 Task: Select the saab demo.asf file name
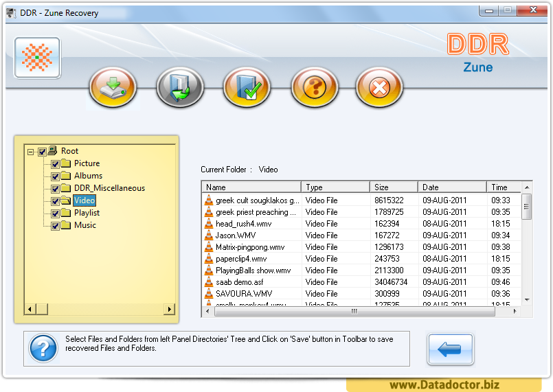(240, 282)
